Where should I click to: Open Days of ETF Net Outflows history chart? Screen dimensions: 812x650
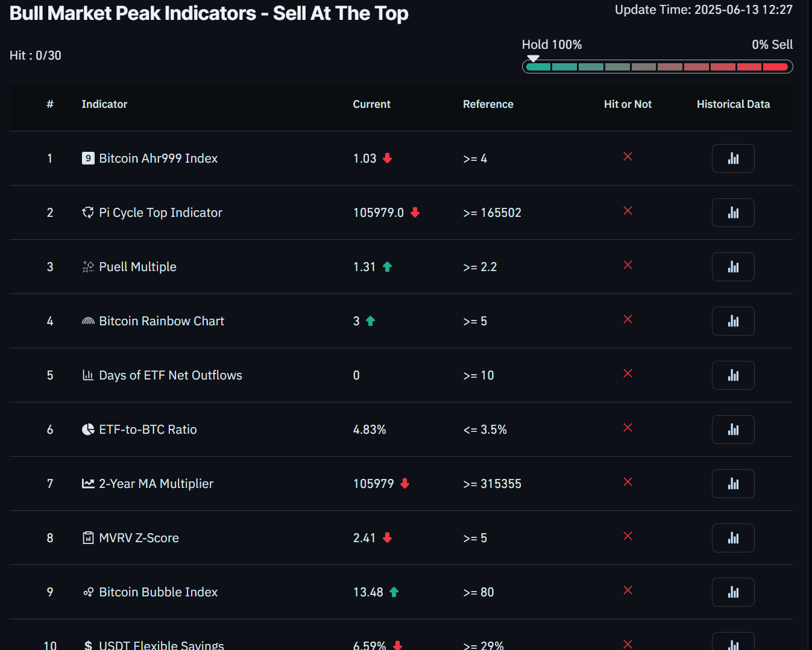[732, 375]
